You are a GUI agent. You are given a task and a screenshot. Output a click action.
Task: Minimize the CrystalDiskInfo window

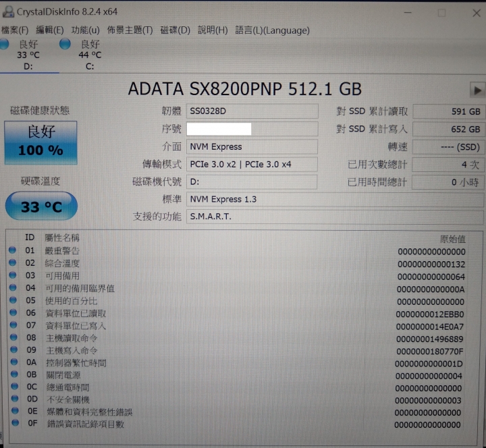[408, 13]
